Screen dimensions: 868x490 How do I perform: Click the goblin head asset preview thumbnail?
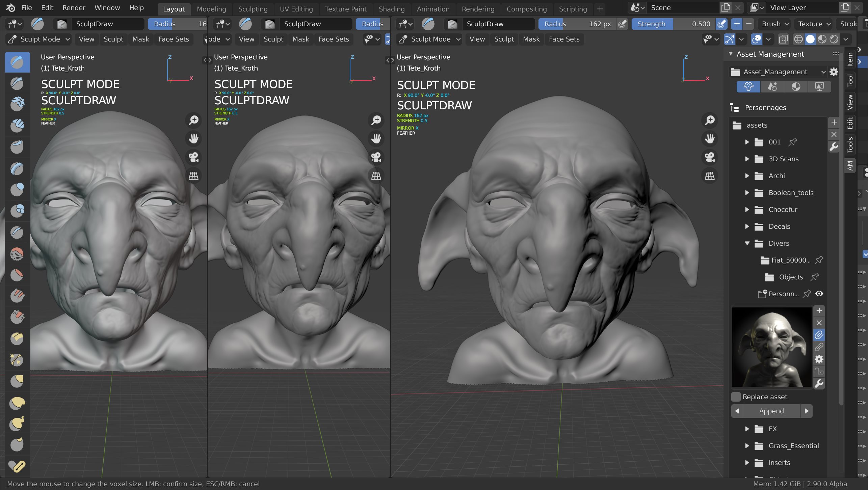point(772,347)
